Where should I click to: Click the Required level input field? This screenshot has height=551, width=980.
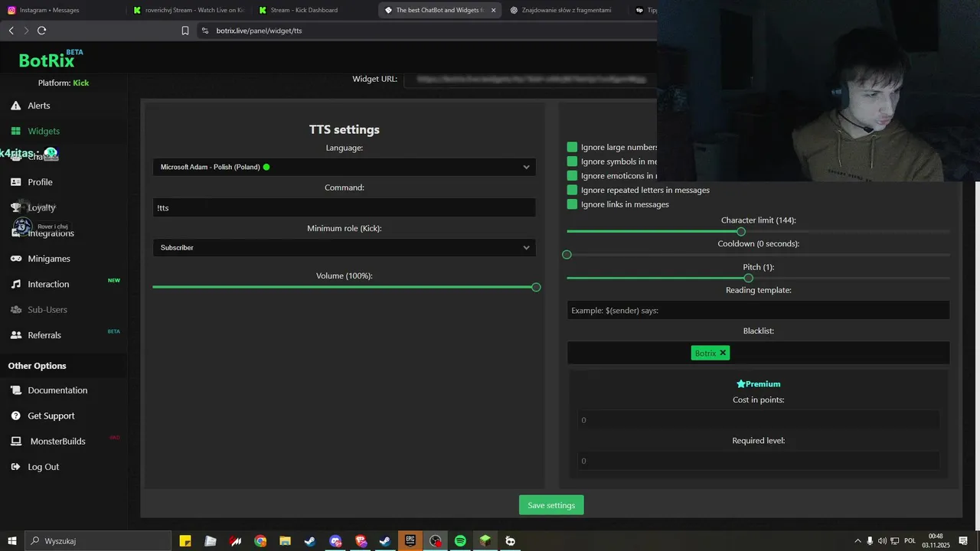click(x=759, y=461)
